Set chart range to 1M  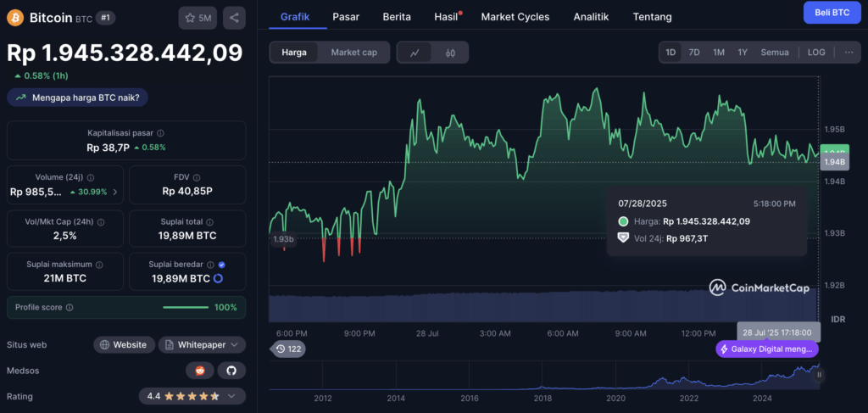coord(719,53)
